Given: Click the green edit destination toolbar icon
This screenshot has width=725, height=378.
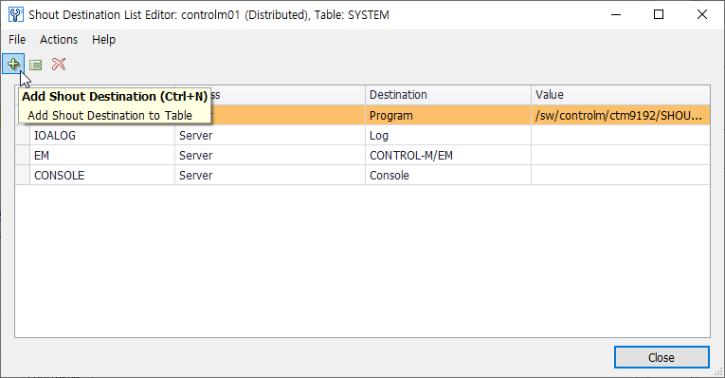Looking at the screenshot, I should (36, 65).
